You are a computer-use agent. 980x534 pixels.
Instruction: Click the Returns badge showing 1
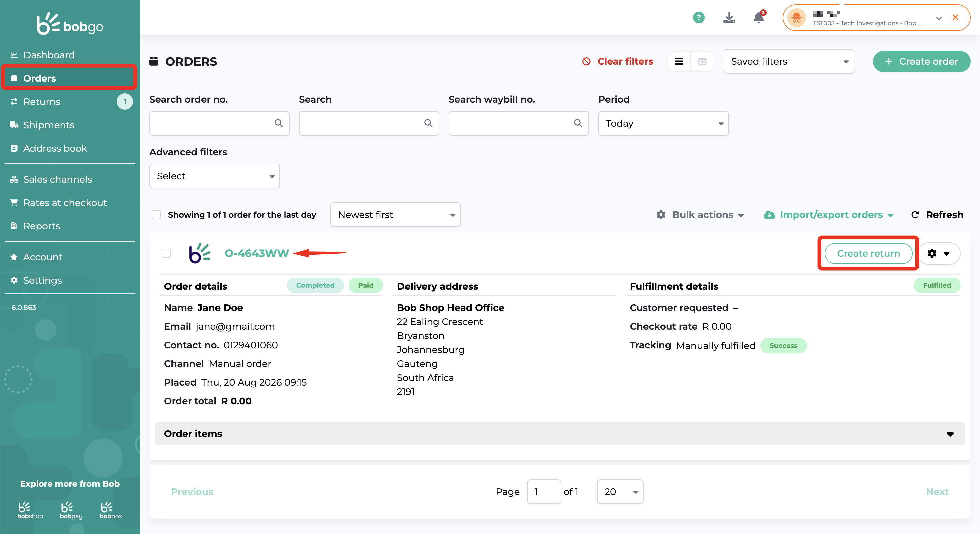[125, 102]
